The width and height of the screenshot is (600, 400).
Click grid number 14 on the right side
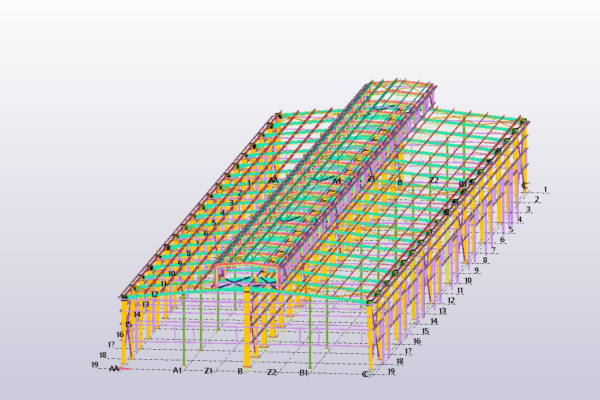pos(434,321)
